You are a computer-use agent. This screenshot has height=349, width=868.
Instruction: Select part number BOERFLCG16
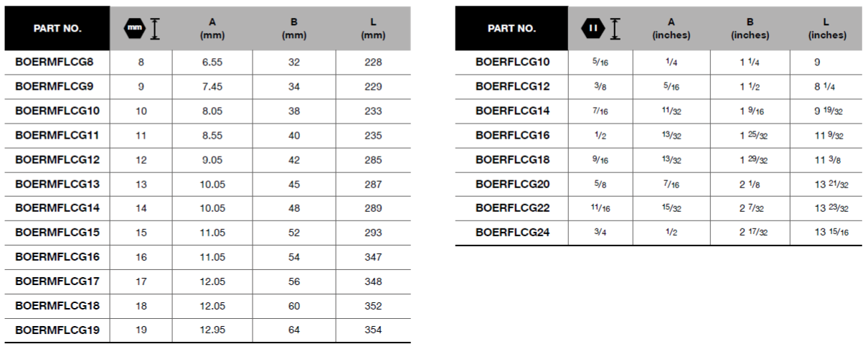click(512, 135)
